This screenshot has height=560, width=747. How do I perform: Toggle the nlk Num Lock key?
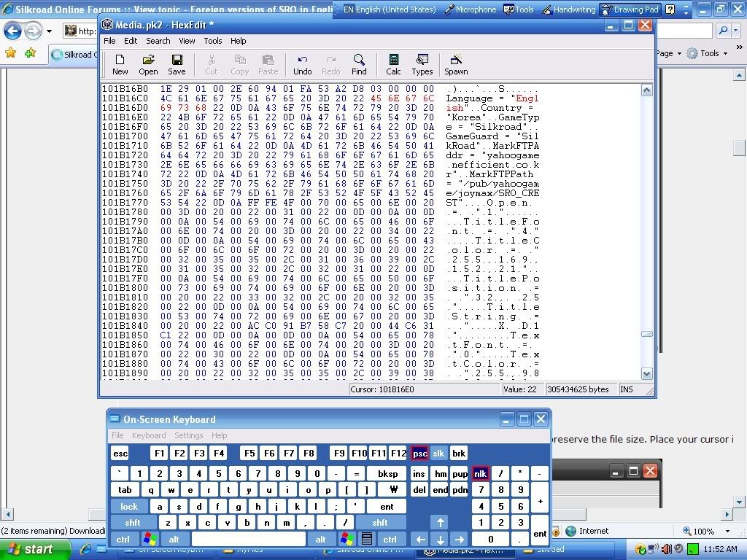click(480, 473)
